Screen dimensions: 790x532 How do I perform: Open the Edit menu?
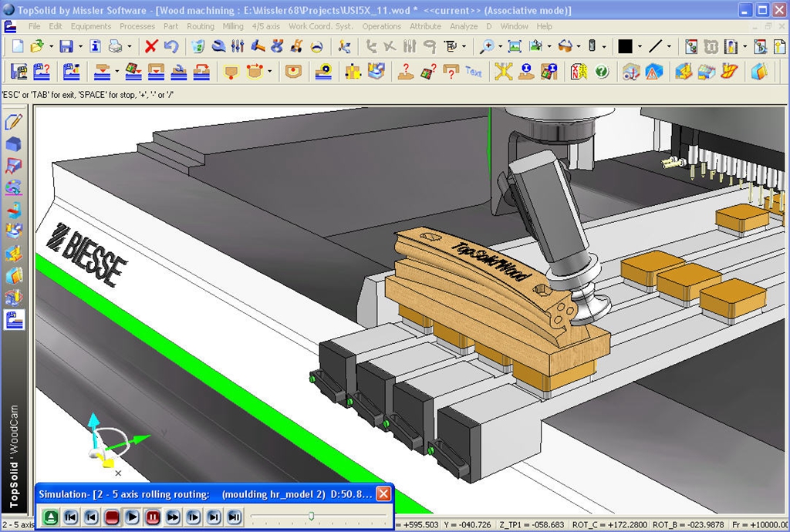56,26
